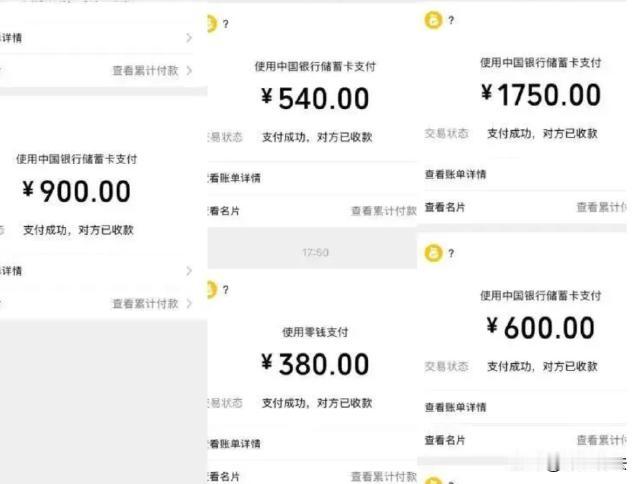Image resolution: width=640 pixels, height=484 pixels.
Task: Open 查看账单详情 under the ¥540.00 payment
Action: click(234, 178)
